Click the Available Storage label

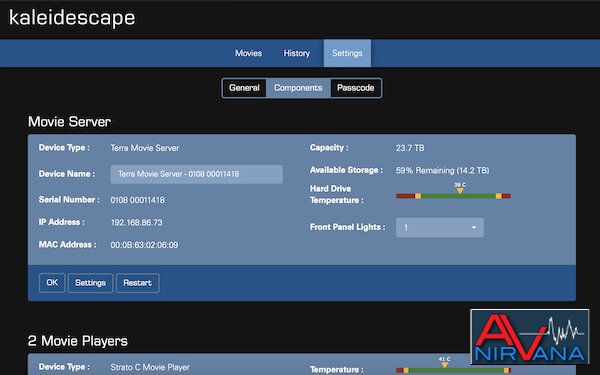tap(346, 170)
